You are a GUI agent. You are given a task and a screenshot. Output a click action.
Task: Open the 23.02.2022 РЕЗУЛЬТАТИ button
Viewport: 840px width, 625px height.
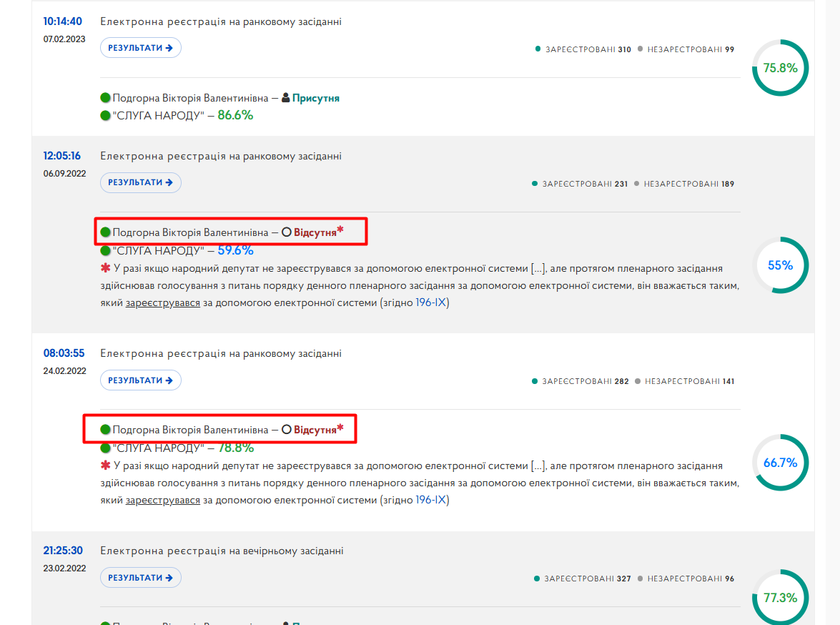(x=140, y=577)
